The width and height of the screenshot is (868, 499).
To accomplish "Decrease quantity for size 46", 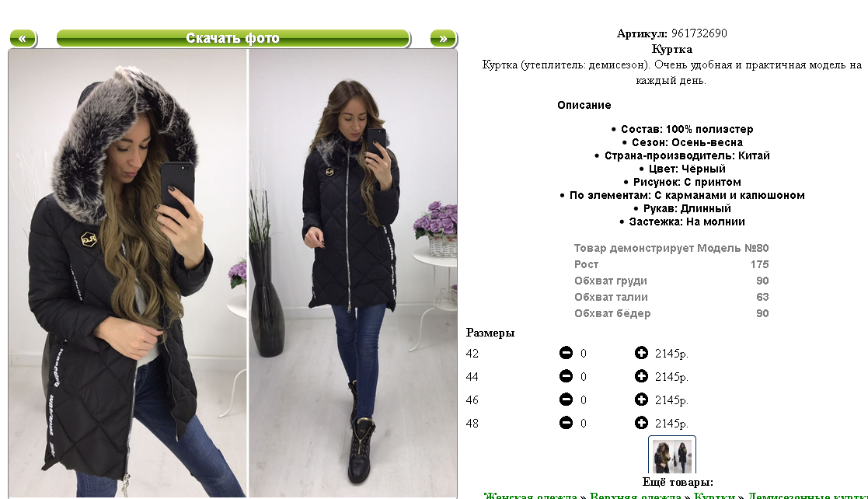I will pos(566,400).
